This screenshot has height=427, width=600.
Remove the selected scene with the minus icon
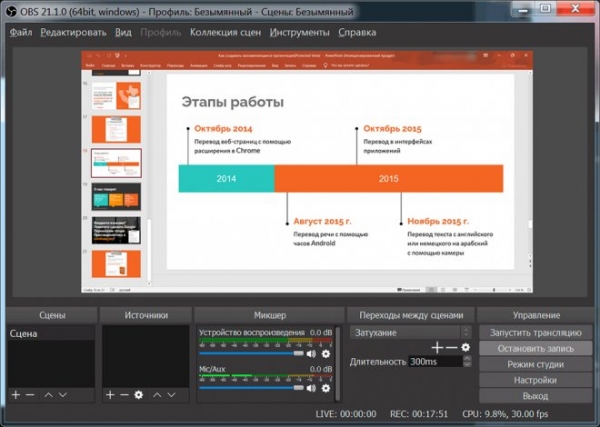point(30,395)
